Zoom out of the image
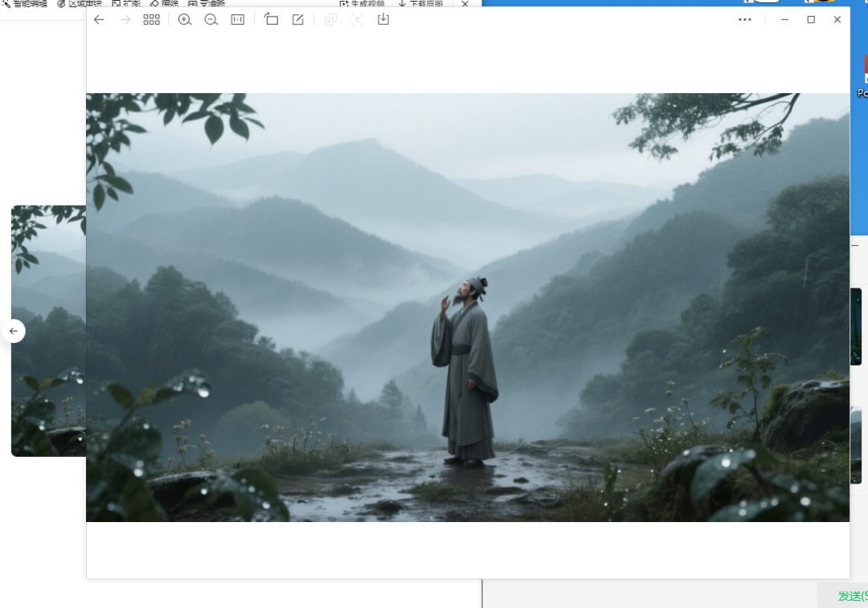Image resolution: width=868 pixels, height=608 pixels. pyautogui.click(x=211, y=19)
